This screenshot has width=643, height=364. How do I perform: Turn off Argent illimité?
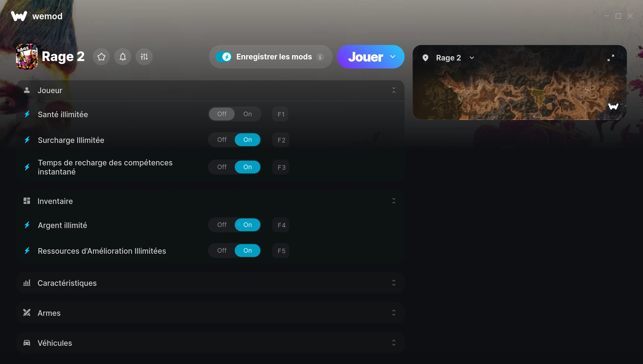222,225
